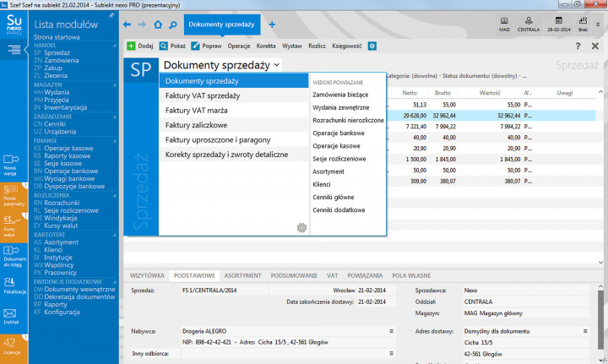This screenshot has height=364, width=608.
Task: Toggle the hamburger module list button
Action: (x=14, y=52)
